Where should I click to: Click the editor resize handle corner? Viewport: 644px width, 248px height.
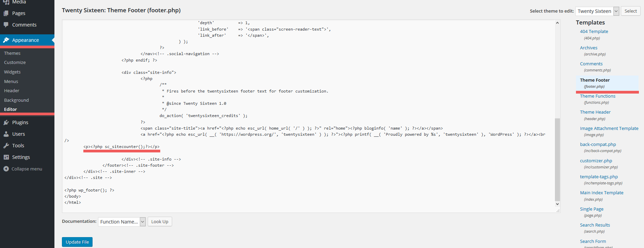click(x=558, y=211)
